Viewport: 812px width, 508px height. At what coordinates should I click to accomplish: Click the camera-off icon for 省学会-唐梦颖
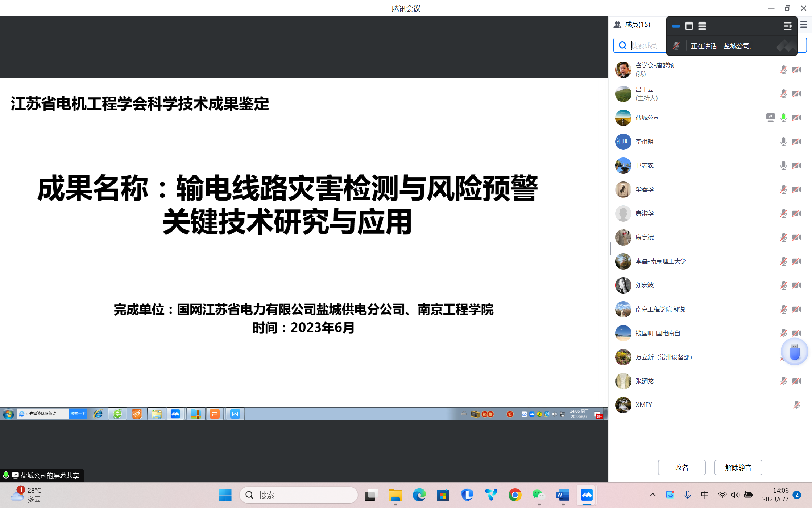point(797,70)
